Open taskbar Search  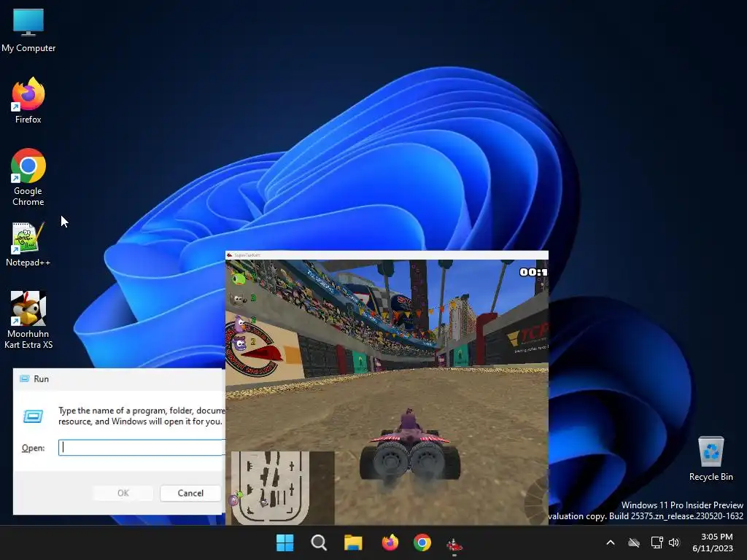pyautogui.click(x=319, y=542)
